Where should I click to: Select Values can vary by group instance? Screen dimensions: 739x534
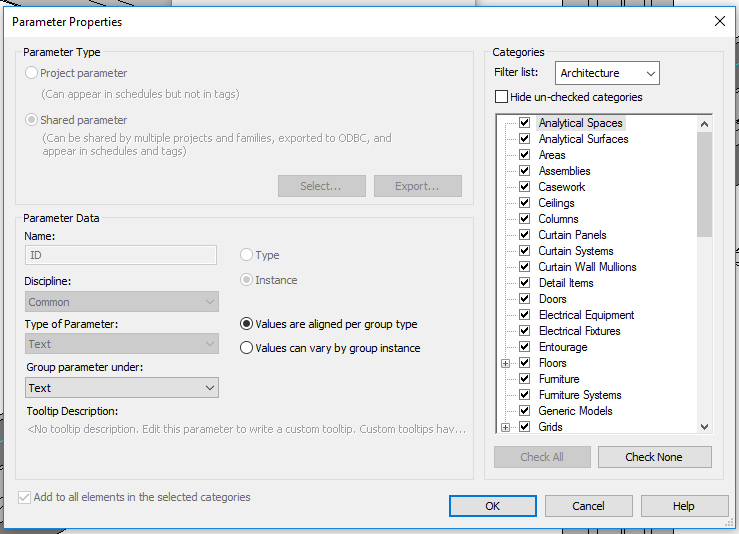click(x=247, y=348)
